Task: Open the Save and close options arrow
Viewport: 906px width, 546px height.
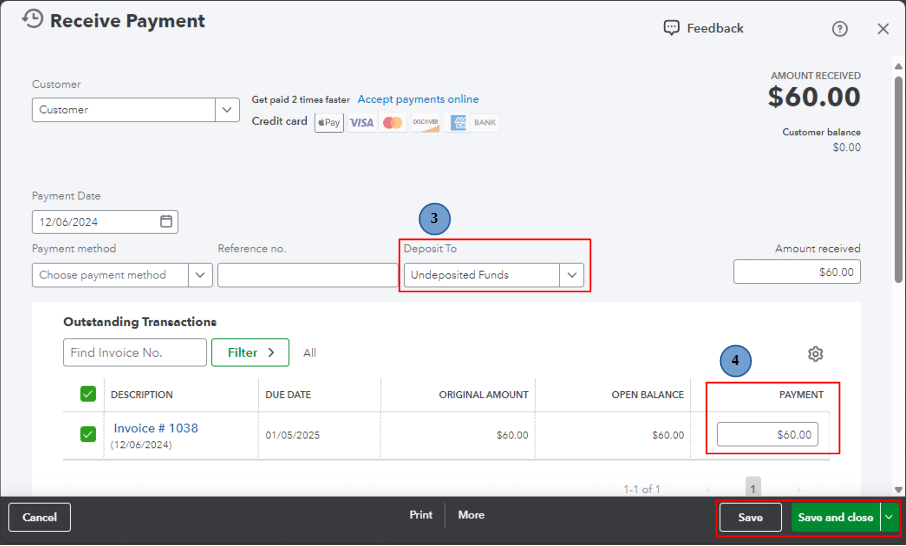Action: pos(889,517)
